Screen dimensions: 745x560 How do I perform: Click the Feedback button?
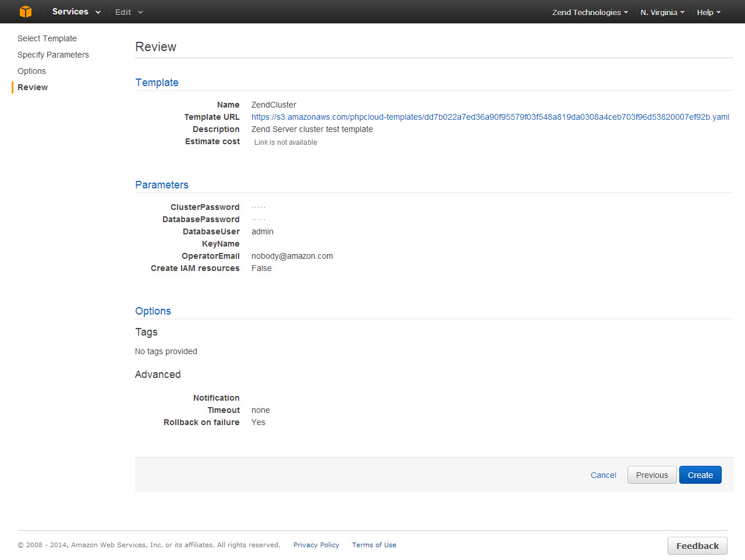click(697, 545)
